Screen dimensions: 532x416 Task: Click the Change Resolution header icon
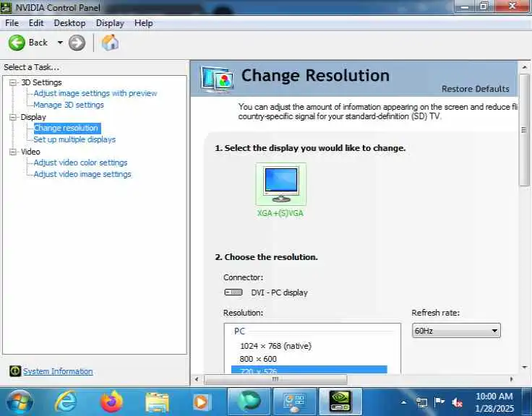tap(217, 79)
